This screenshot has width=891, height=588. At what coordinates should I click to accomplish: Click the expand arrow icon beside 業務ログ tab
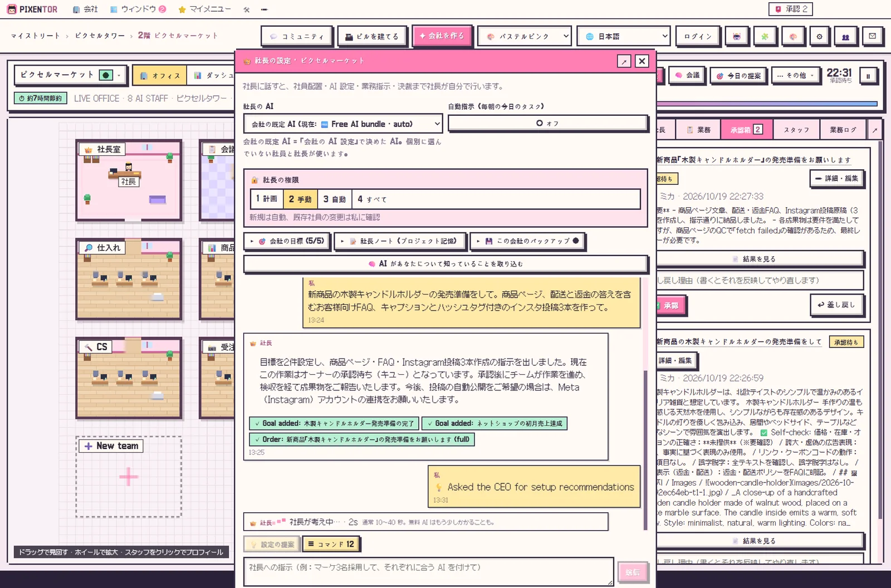[x=874, y=130]
